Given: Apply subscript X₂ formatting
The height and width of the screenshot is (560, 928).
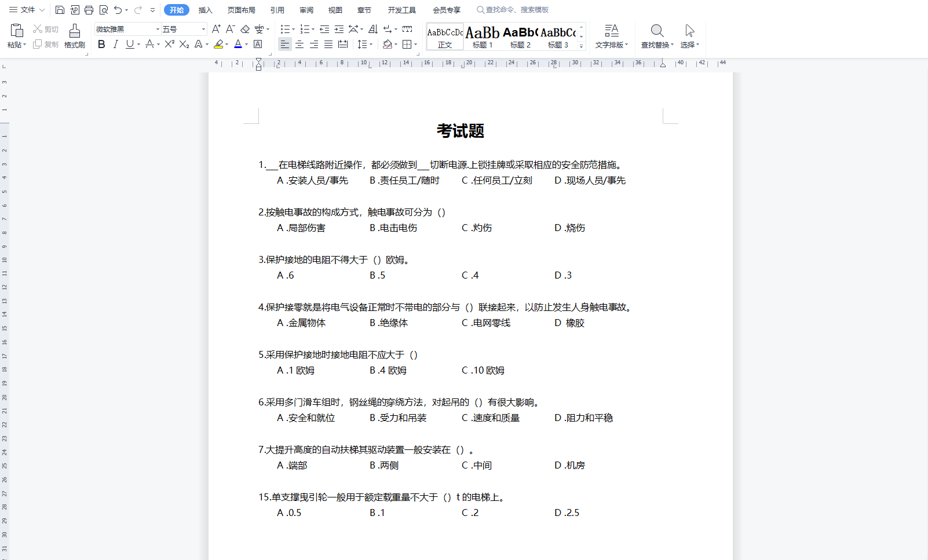Looking at the screenshot, I should click(184, 44).
